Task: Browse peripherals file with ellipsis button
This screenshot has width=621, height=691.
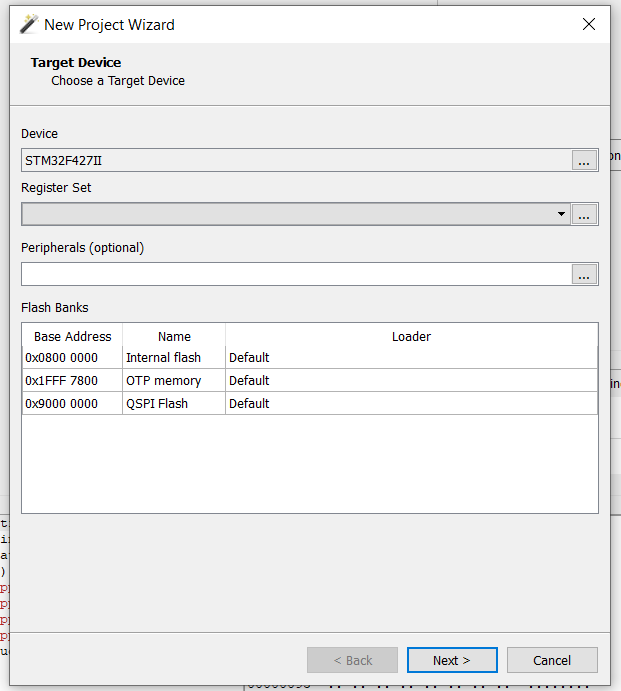Action: tap(584, 274)
